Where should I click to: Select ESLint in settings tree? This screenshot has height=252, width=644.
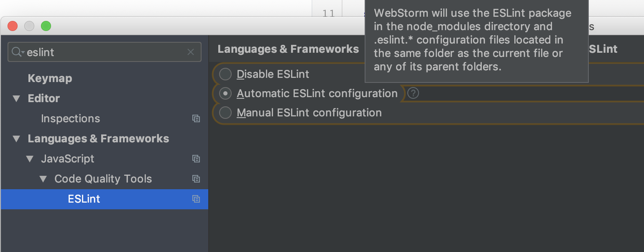105,199
